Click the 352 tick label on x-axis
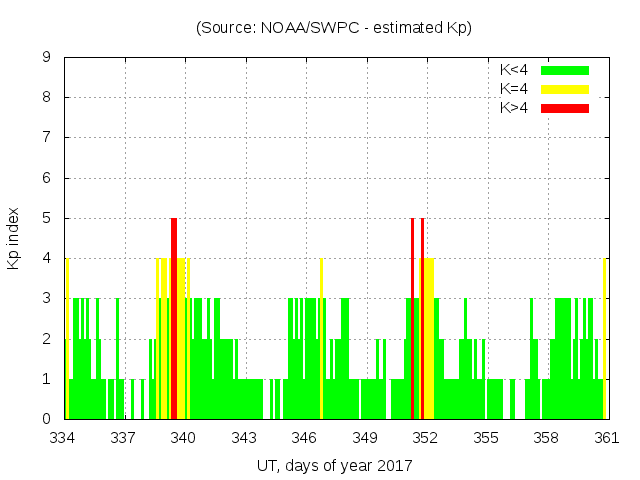The image size is (640, 480). [425, 437]
